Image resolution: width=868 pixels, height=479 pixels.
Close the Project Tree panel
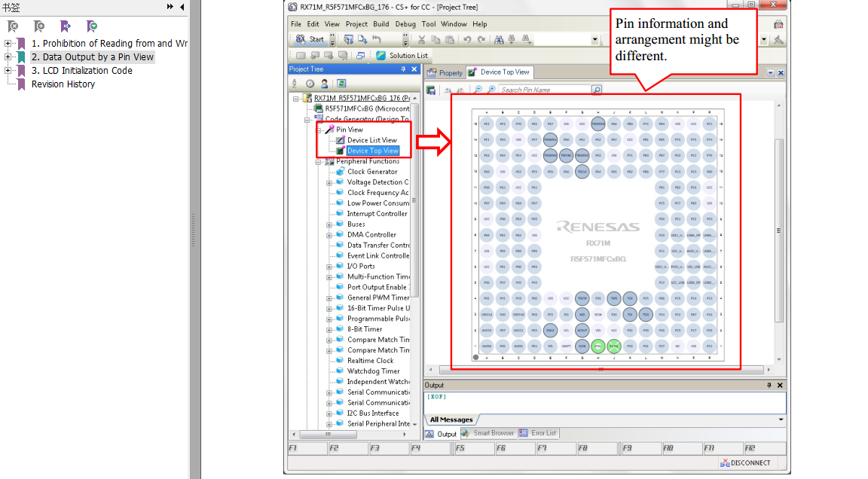tap(414, 69)
